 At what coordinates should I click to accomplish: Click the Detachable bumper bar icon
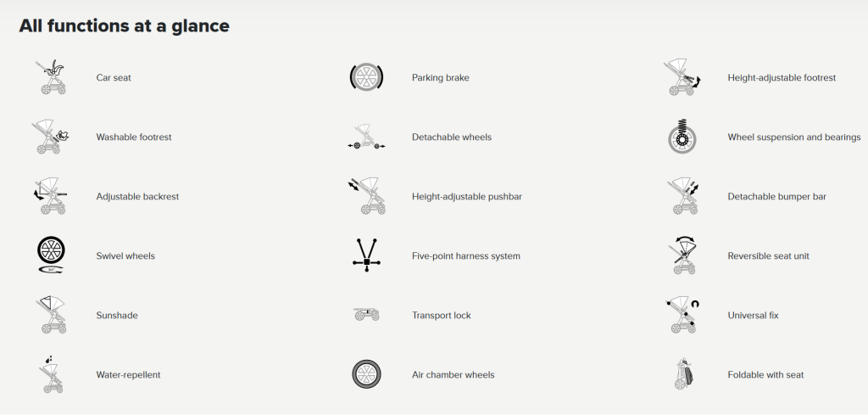click(682, 196)
